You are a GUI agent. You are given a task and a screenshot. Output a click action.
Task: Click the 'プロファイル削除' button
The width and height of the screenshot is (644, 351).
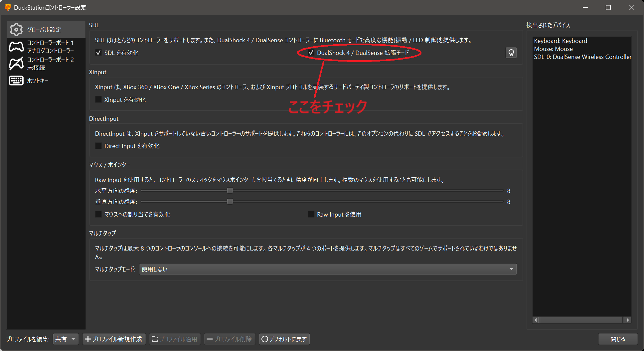click(x=230, y=339)
